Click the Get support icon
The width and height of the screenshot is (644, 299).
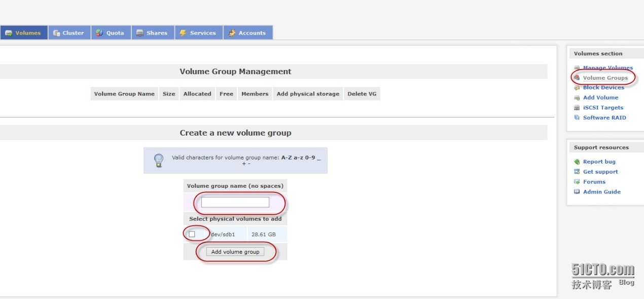[x=577, y=172]
